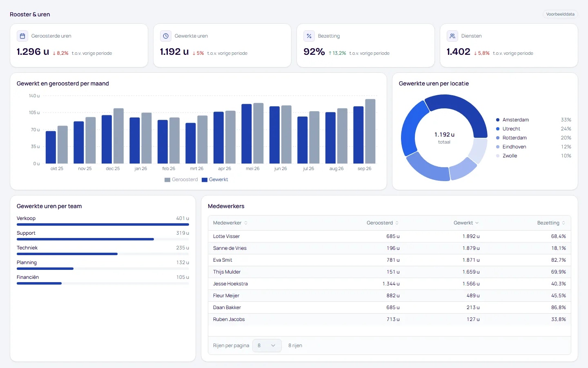Click the Support team label

click(x=26, y=233)
